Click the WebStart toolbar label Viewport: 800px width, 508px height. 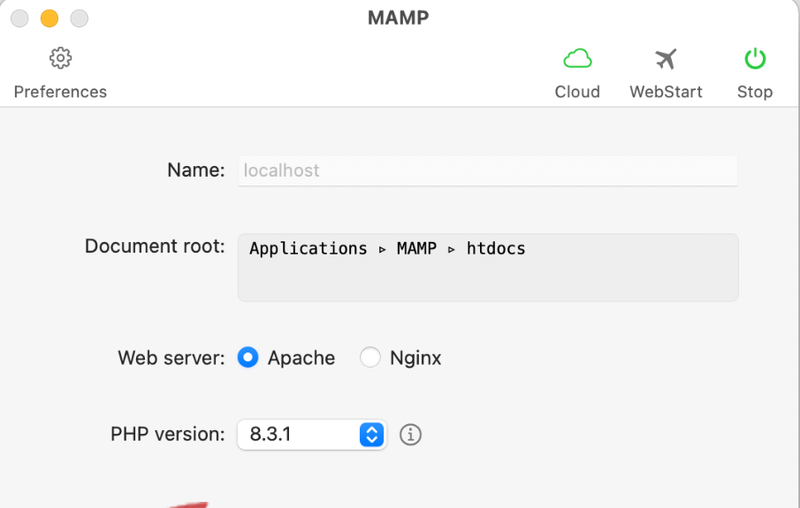[x=666, y=92]
